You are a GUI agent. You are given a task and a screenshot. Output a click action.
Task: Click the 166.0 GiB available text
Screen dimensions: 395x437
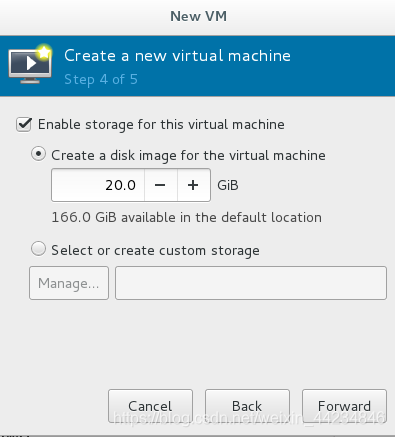click(x=187, y=217)
